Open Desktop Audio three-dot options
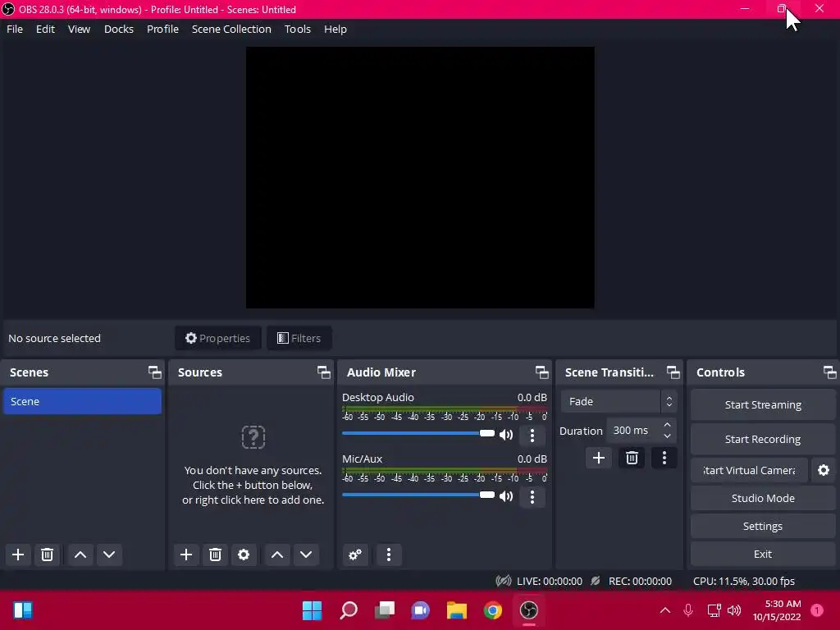Image resolution: width=840 pixels, height=630 pixels. point(532,435)
